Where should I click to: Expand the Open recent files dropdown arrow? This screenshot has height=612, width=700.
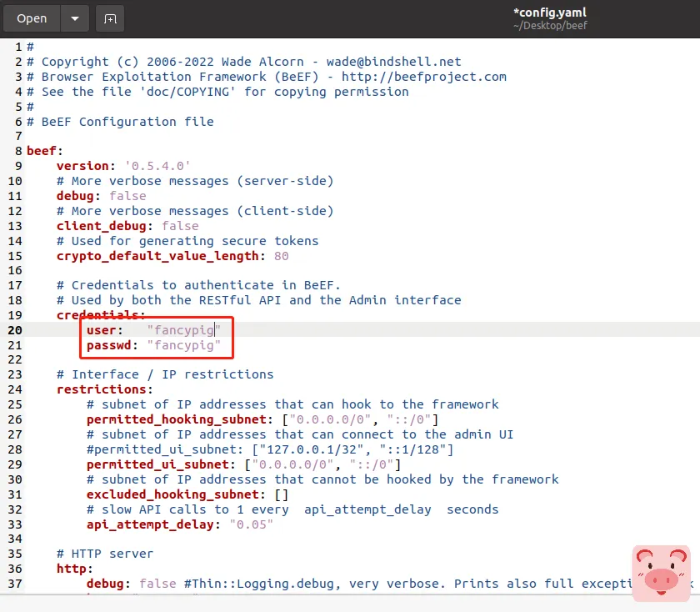tap(75, 18)
